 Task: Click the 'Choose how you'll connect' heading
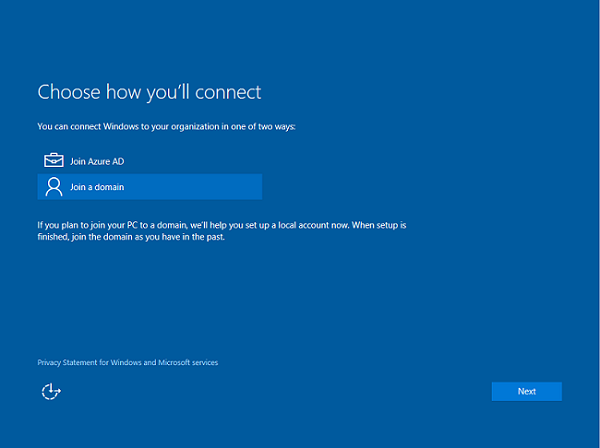pyautogui.click(x=149, y=92)
